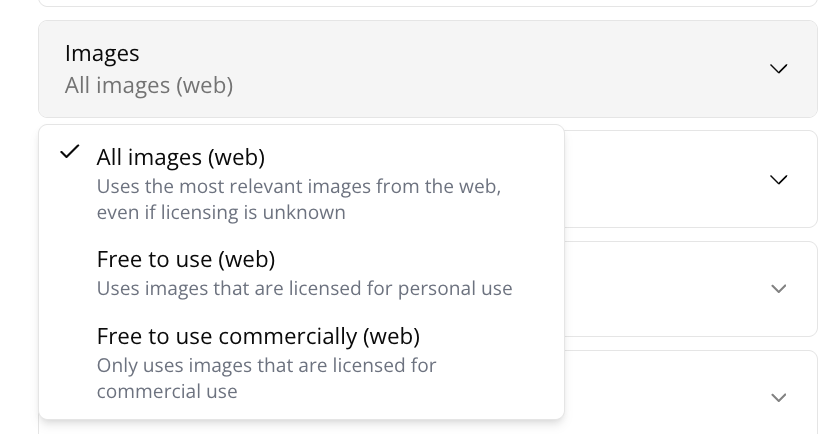The image size is (834, 434).
Task: Click the checkmark next to All images
Action: (69, 153)
